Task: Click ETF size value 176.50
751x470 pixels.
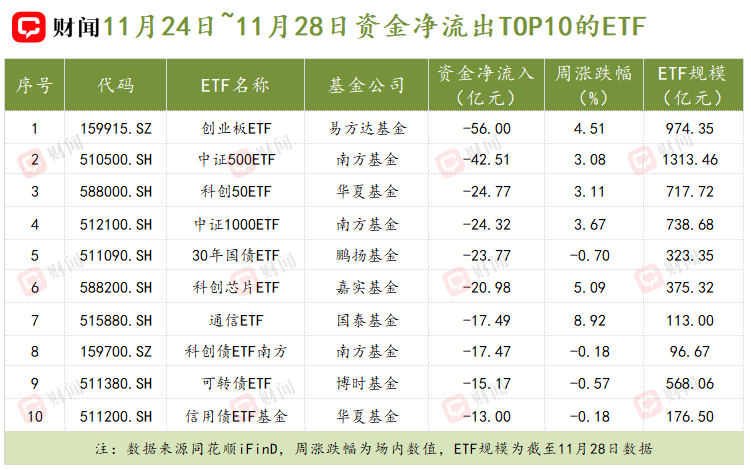Action: coord(690,416)
